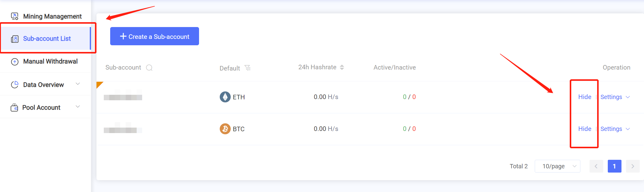Click Create a Sub-account button
Image resolution: width=644 pixels, height=192 pixels.
[x=155, y=36]
